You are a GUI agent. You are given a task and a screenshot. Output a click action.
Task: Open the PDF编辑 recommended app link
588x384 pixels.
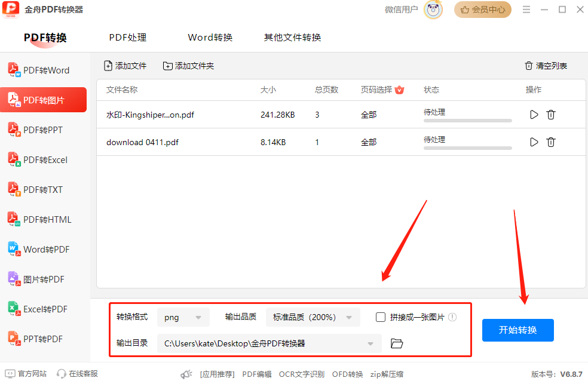(257, 374)
